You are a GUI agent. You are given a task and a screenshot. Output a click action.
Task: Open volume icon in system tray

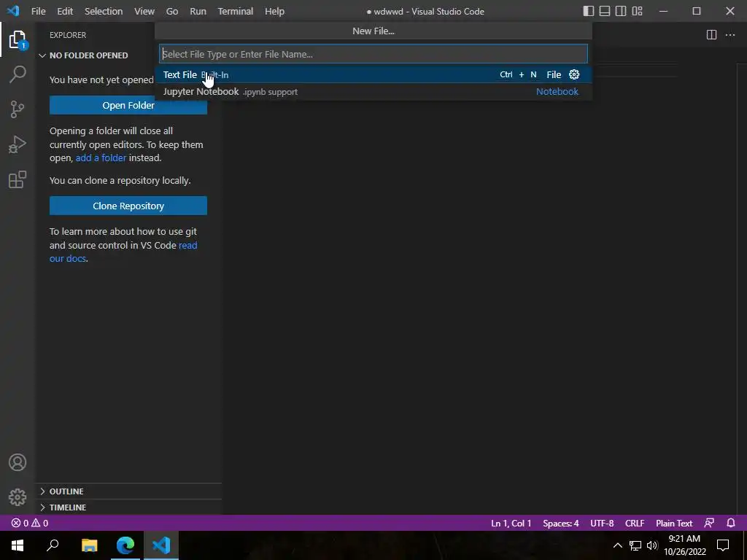click(652, 545)
